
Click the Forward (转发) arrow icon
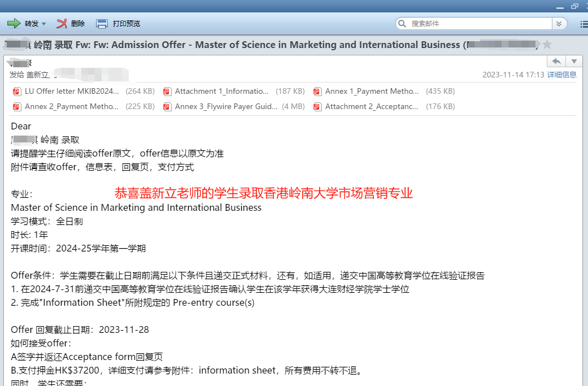click(x=14, y=24)
